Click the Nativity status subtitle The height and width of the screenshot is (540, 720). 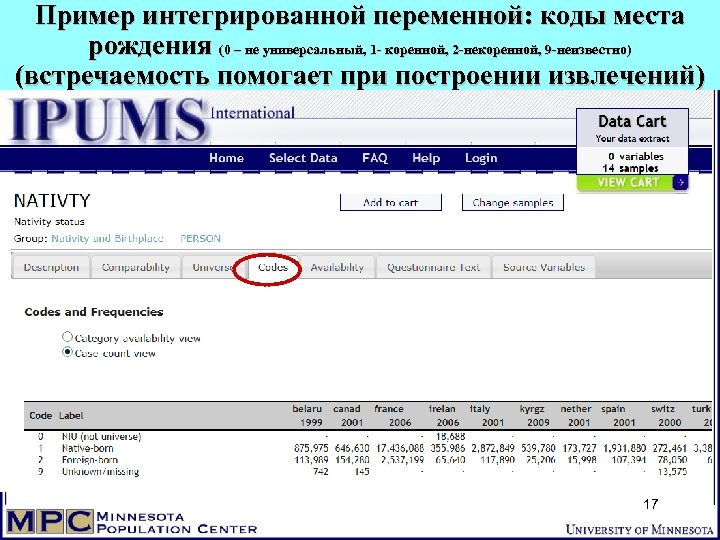tap(49, 222)
